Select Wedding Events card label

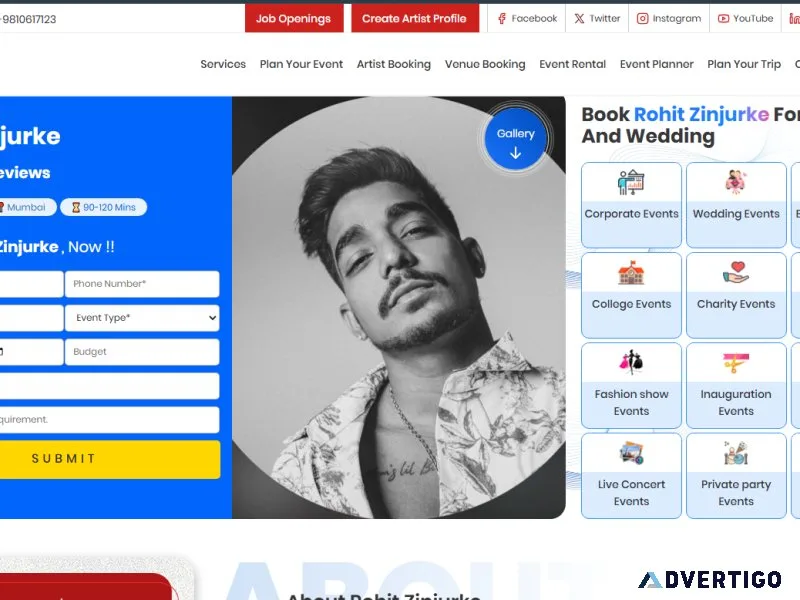point(736,214)
